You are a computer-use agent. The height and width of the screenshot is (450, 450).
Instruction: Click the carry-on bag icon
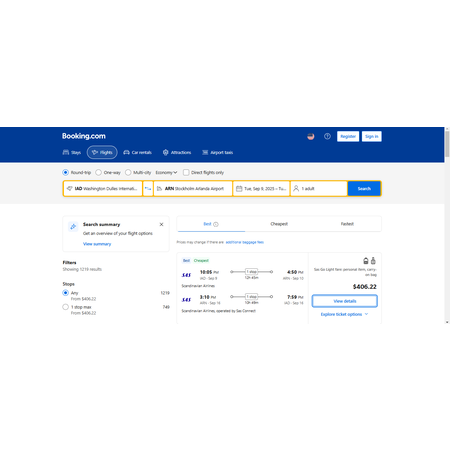point(373,261)
